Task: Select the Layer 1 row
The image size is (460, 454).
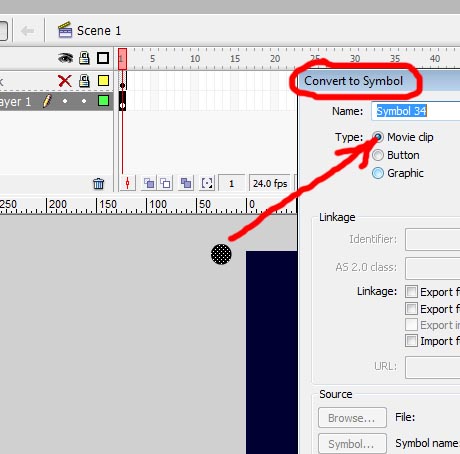Action: tap(56, 101)
